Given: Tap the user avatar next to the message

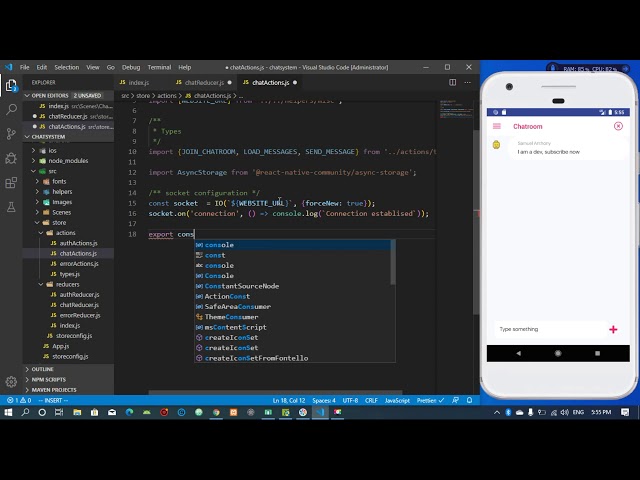Looking at the screenshot, I should [x=496, y=144].
